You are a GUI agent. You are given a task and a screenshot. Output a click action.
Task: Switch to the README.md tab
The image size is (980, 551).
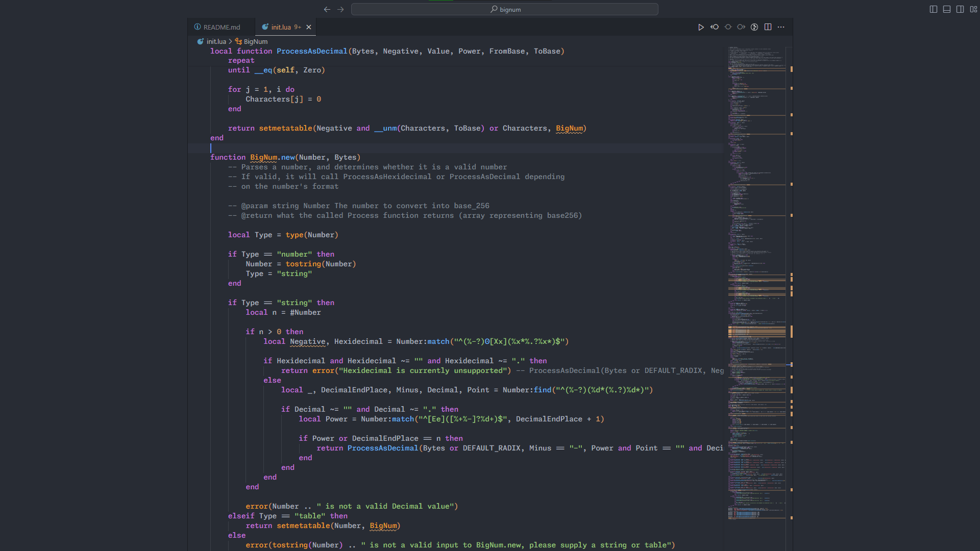pyautogui.click(x=221, y=27)
